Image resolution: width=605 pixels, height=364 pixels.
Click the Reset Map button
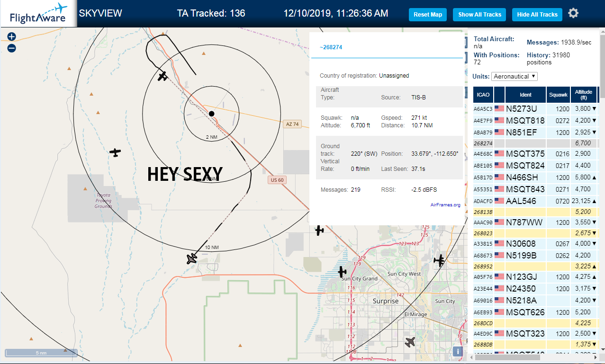click(x=428, y=15)
